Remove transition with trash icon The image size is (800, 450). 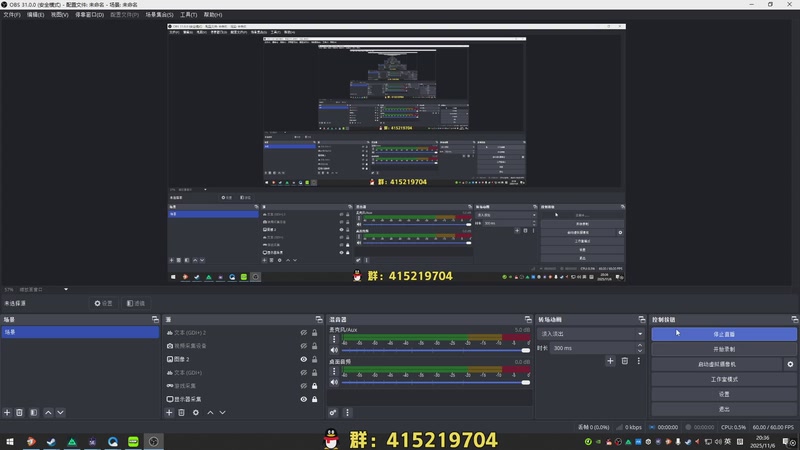(x=624, y=361)
